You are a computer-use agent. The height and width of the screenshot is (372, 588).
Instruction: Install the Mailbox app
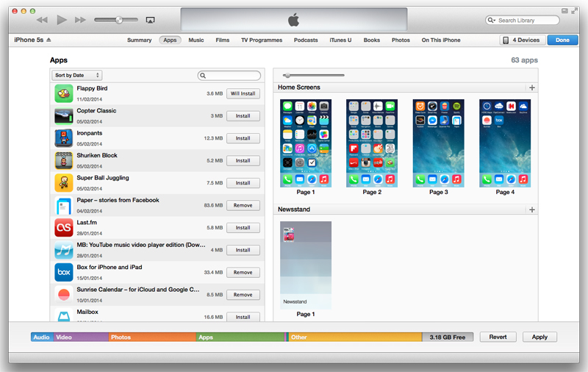coord(243,318)
